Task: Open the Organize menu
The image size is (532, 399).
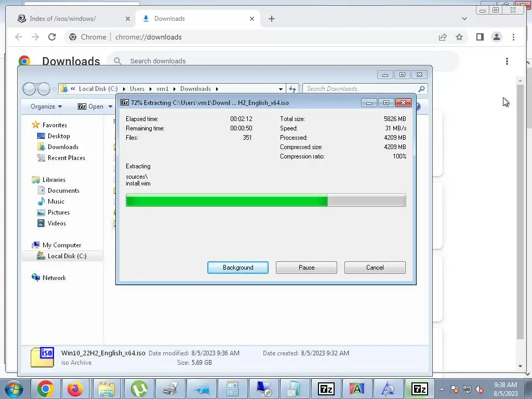Action: click(46, 107)
